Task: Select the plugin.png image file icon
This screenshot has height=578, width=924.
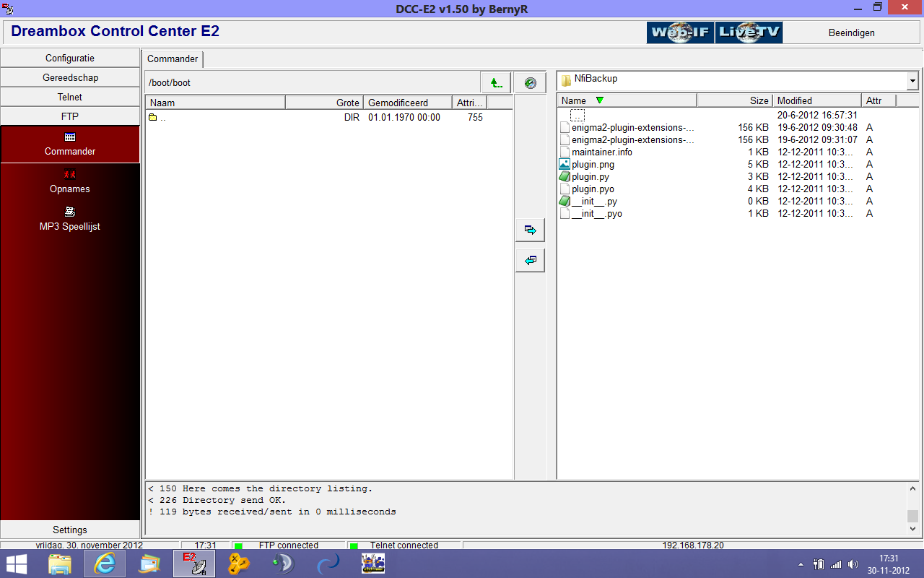Action: point(565,164)
